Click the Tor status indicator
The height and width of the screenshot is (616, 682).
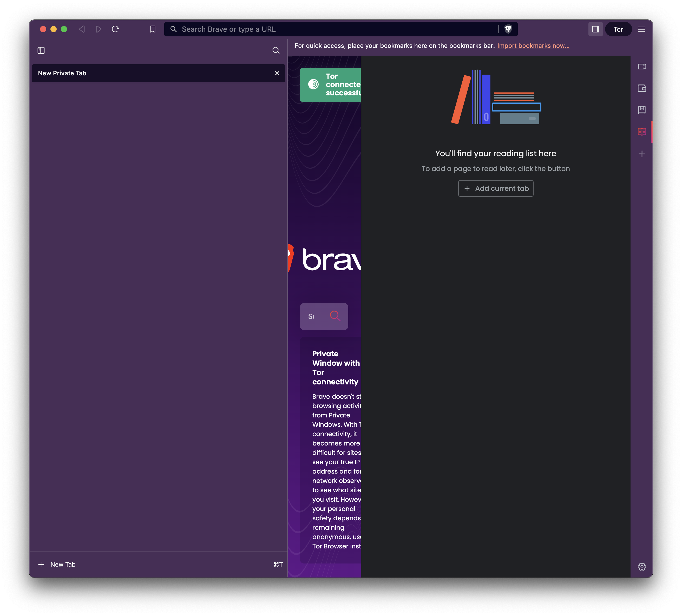point(618,29)
